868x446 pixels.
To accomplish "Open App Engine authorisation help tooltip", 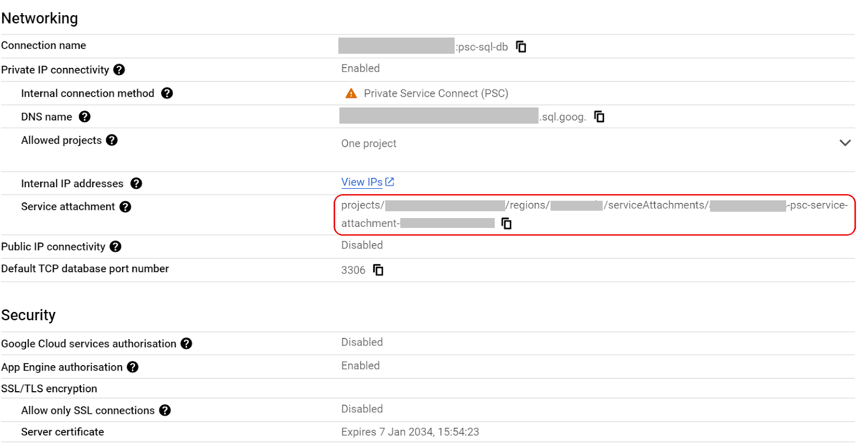I will point(133,367).
